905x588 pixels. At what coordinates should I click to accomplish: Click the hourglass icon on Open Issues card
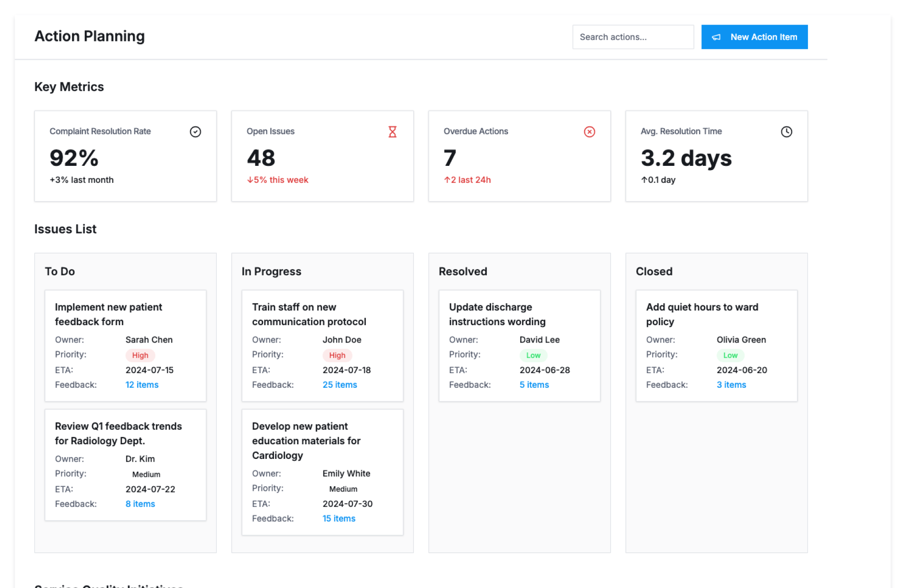(392, 132)
